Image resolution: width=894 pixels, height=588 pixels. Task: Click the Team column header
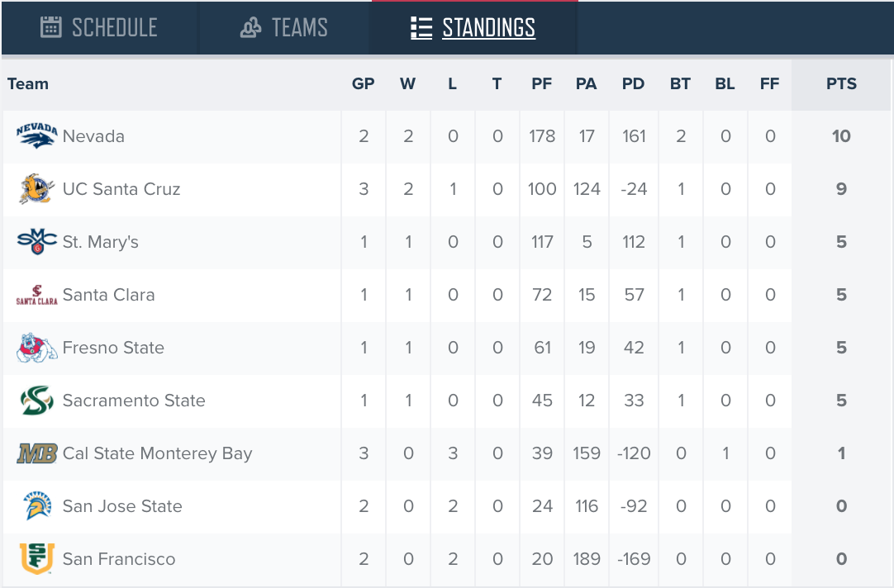click(28, 83)
